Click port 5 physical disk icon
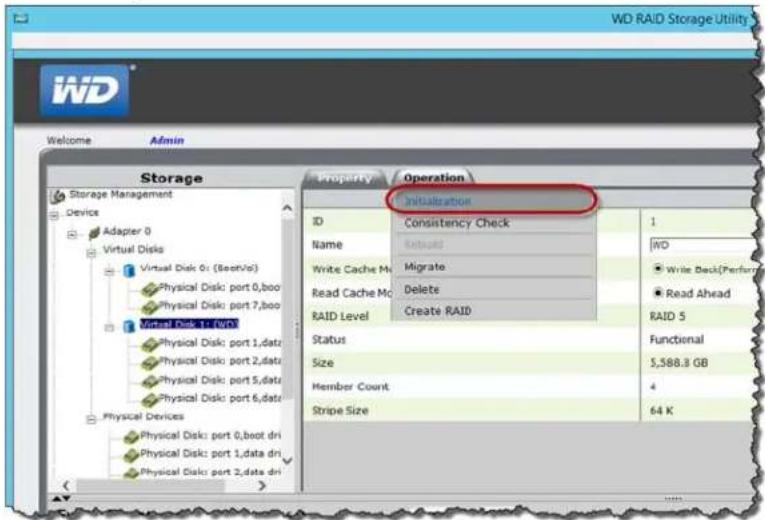The width and height of the screenshot is (765, 520). 150,381
